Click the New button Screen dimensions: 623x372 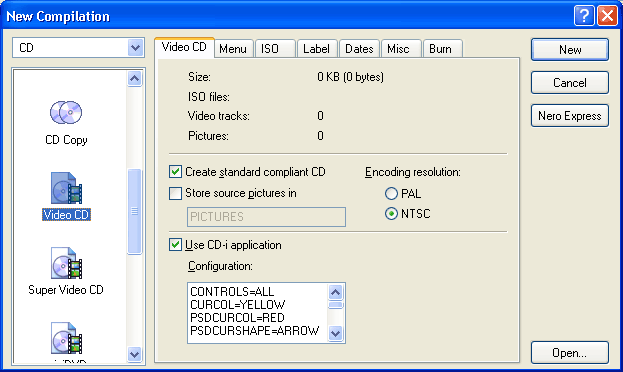tap(570, 50)
